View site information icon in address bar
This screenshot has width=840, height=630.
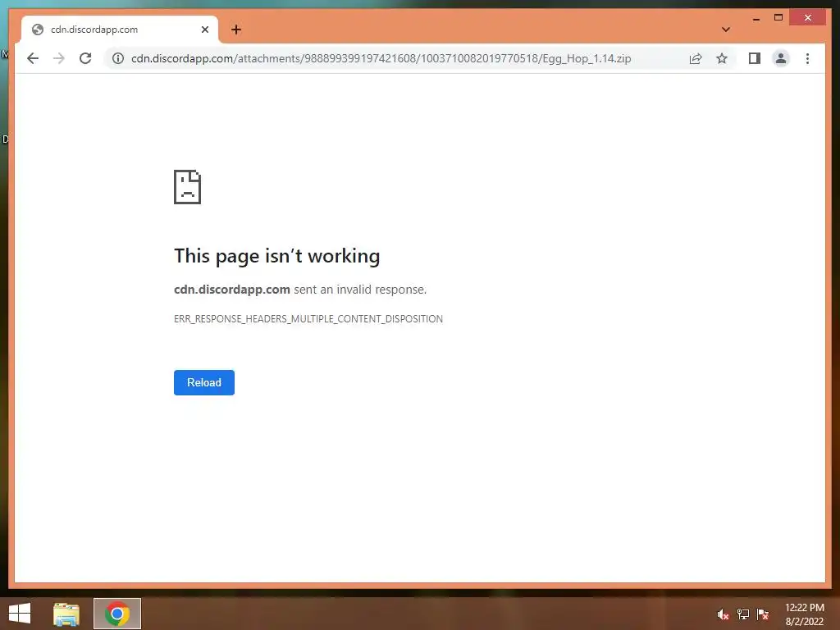point(118,58)
